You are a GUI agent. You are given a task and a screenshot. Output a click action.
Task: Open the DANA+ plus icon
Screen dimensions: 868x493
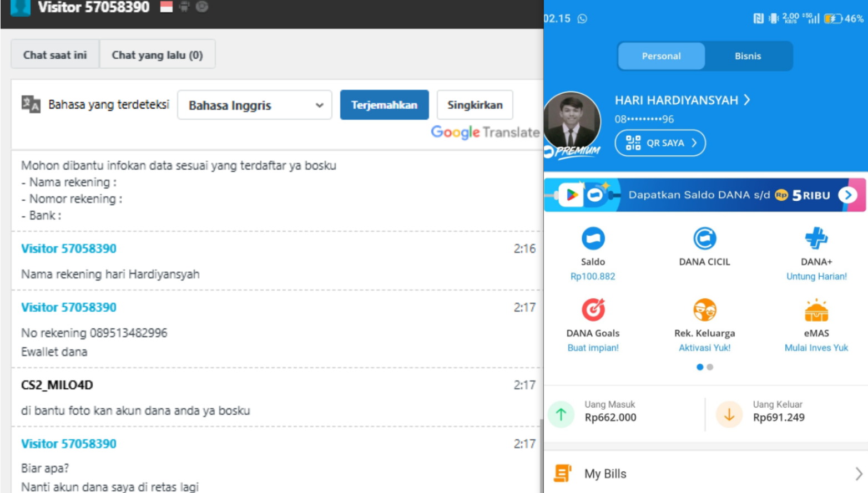click(816, 238)
